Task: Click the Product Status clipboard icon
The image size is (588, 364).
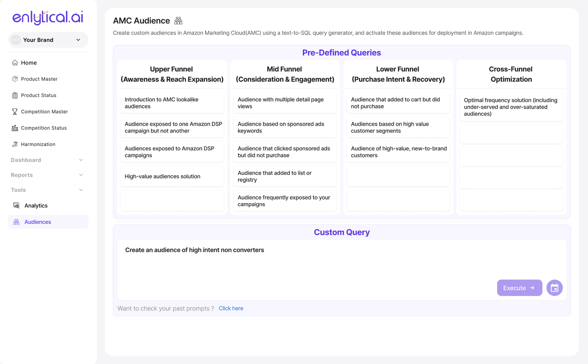Action: (x=15, y=95)
